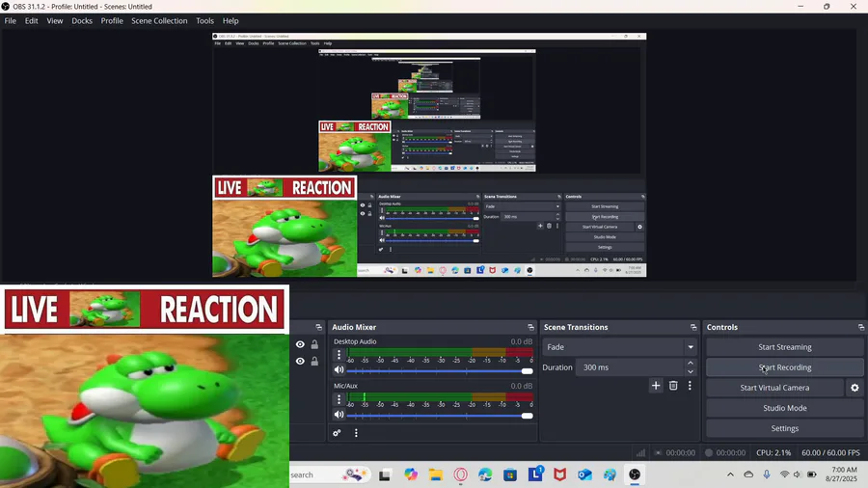The height and width of the screenshot is (488, 868).
Task: Open the taskbar clock showing 7:00 AM
Action: click(843, 474)
